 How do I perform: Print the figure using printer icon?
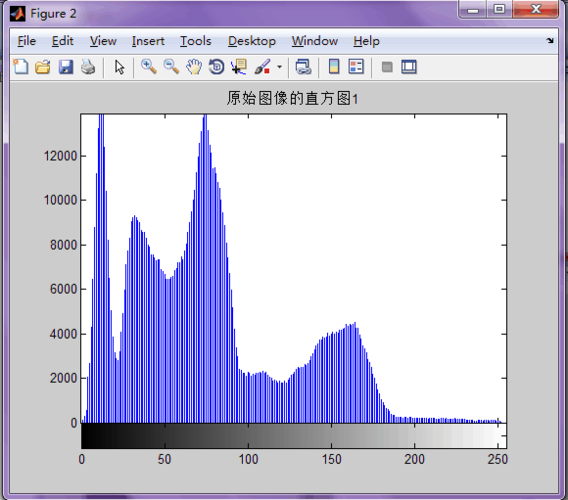(x=88, y=67)
